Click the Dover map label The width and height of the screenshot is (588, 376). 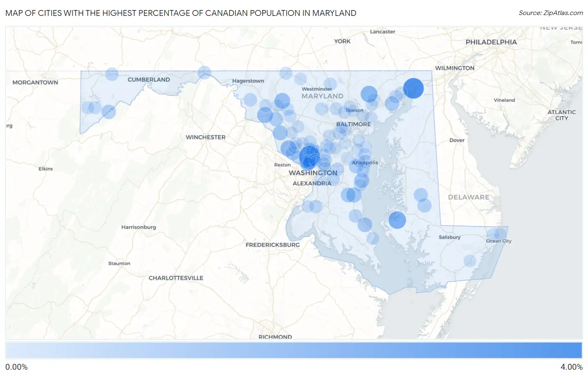(x=457, y=140)
